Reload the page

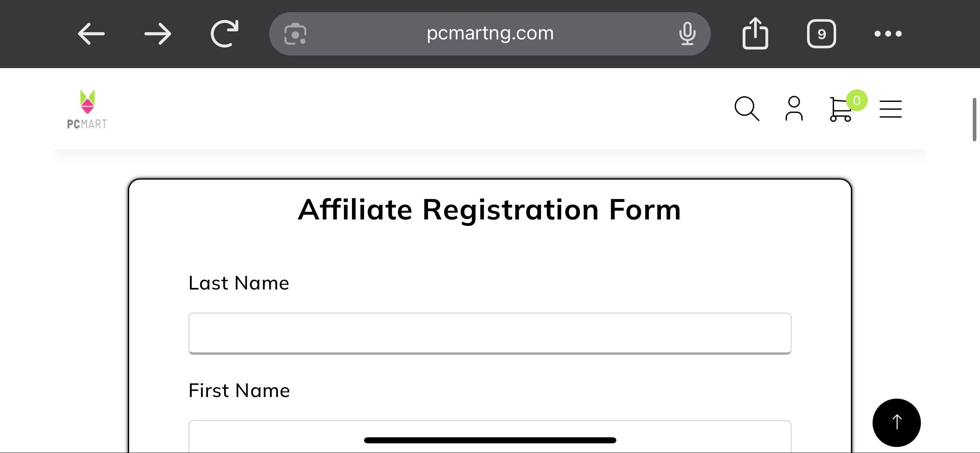[224, 33]
